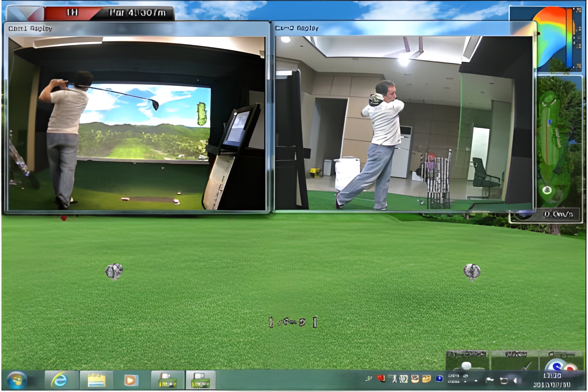Click the blue round icon in system tray
Viewport: 588px width, 392px height.
(439, 379)
